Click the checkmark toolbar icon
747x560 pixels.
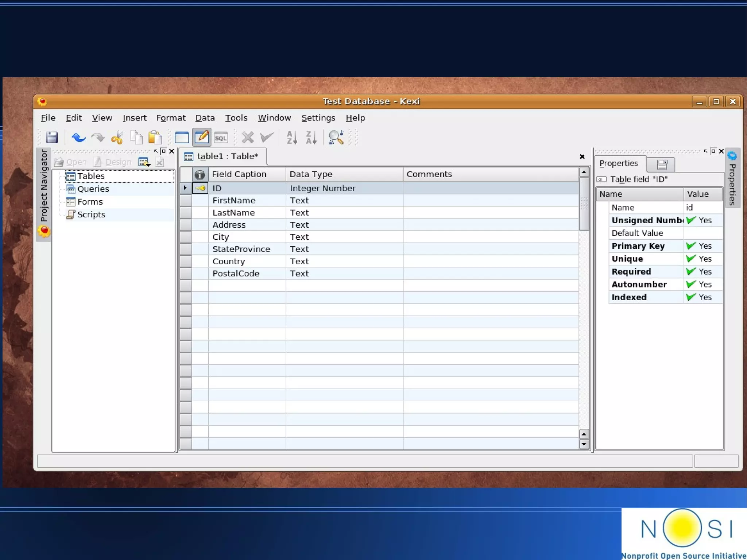click(267, 138)
